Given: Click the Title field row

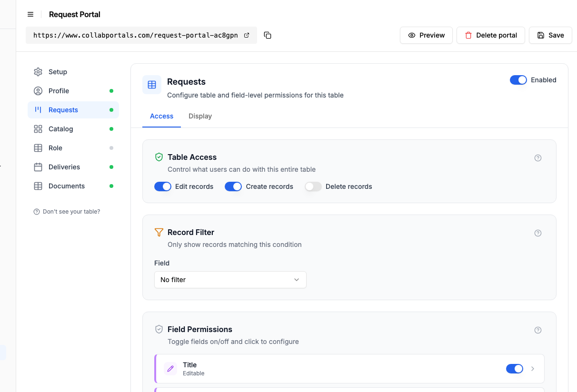Looking at the screenshot, I should coord(349,369).
